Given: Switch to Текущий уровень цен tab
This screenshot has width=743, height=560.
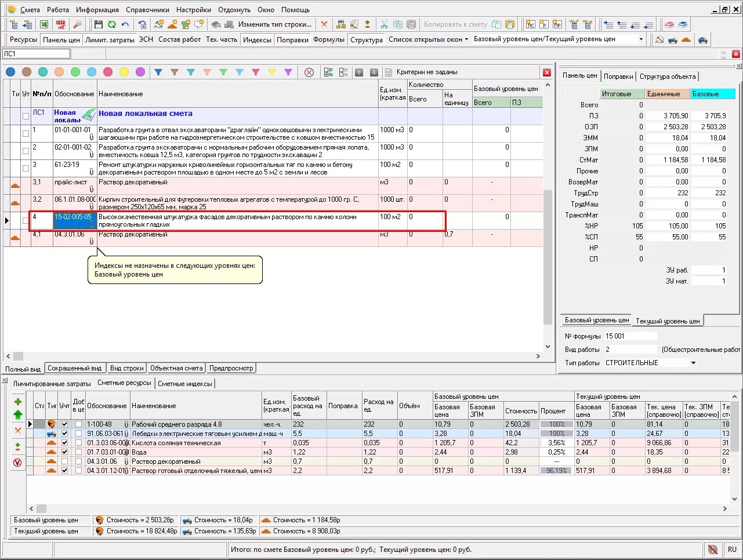Looking at the screenshot, I should (x=668, y=321).
